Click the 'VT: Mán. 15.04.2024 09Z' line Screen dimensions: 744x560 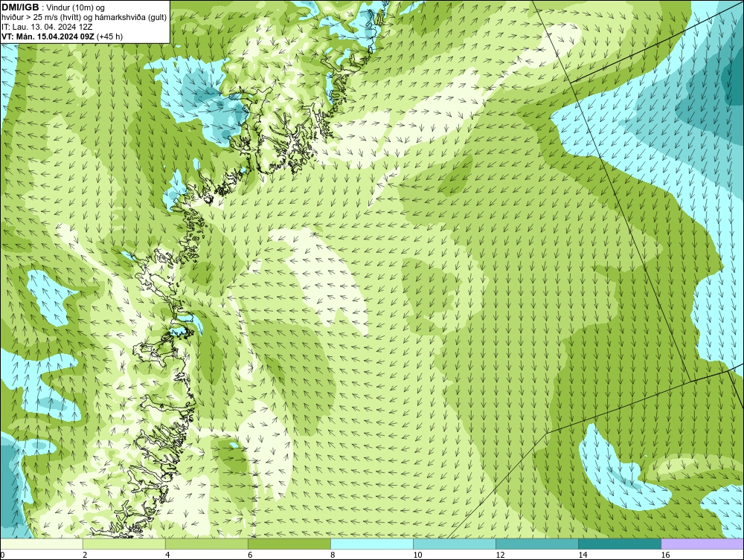point(62,36)
